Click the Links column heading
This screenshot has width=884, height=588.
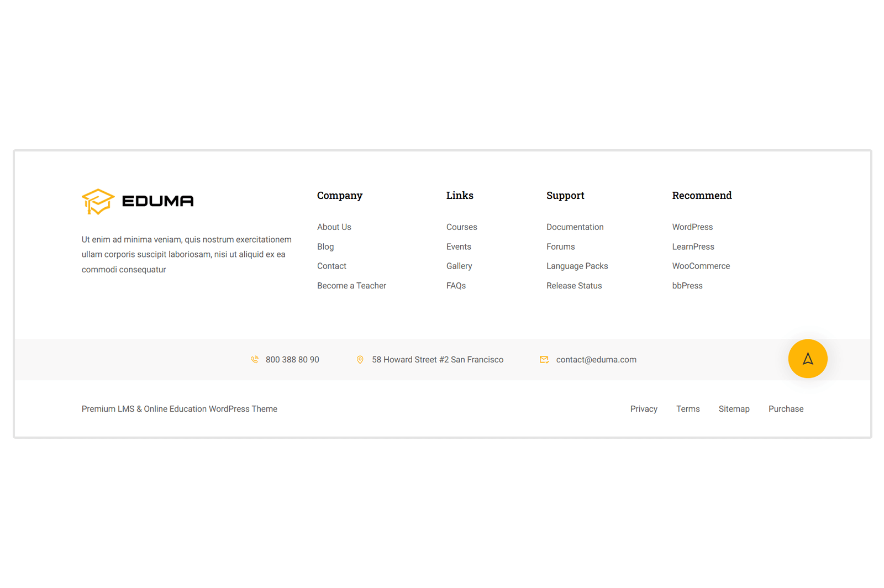click(460, 196)
